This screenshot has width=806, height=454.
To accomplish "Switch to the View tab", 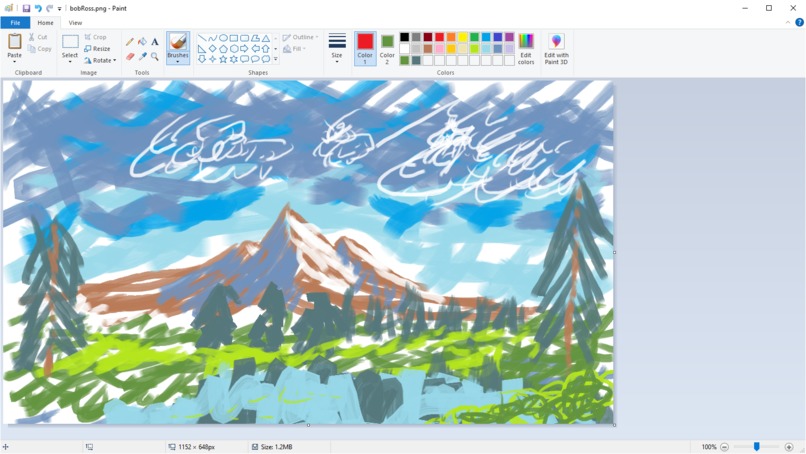I will 75,23.
